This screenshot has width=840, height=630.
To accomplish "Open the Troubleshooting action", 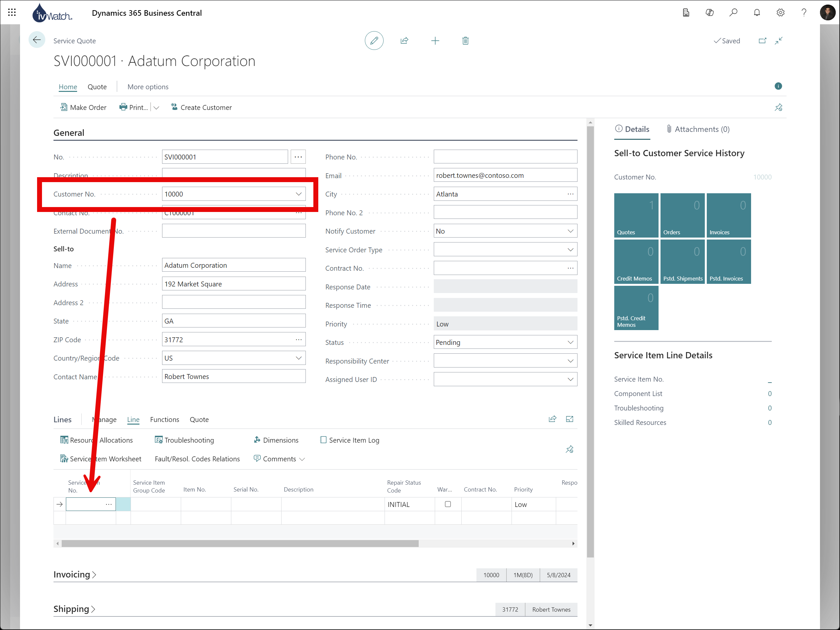I will pos(184,440).
